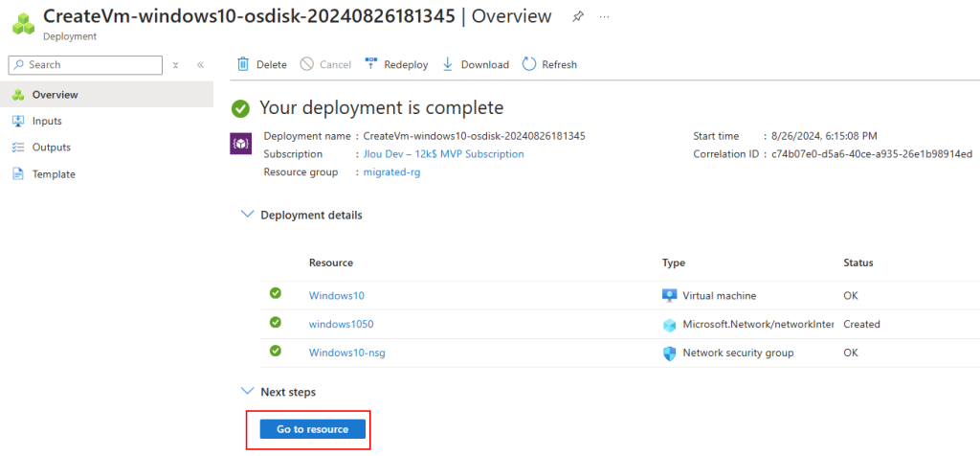
Task: Click the Download arrow icon
Action: (x=448, y=64)
